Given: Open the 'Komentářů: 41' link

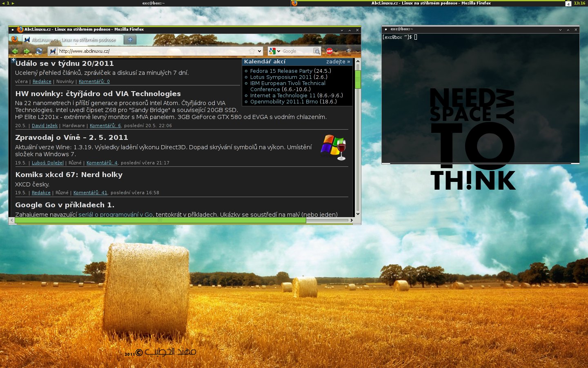Looking at the screenshot, I should tap(90, 193).
